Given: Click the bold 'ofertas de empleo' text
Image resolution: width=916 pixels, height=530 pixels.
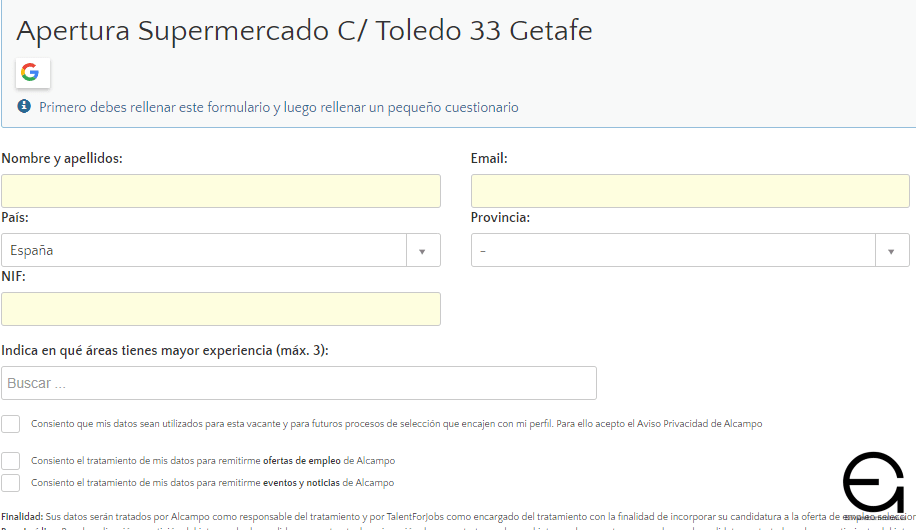Looking at the screenshot, I should pos(301,461).
